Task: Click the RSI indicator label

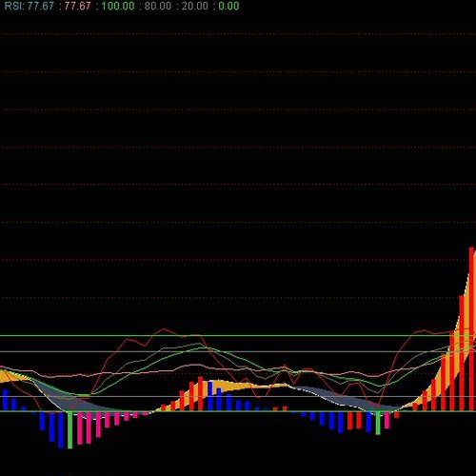Action: pos(14,6)
